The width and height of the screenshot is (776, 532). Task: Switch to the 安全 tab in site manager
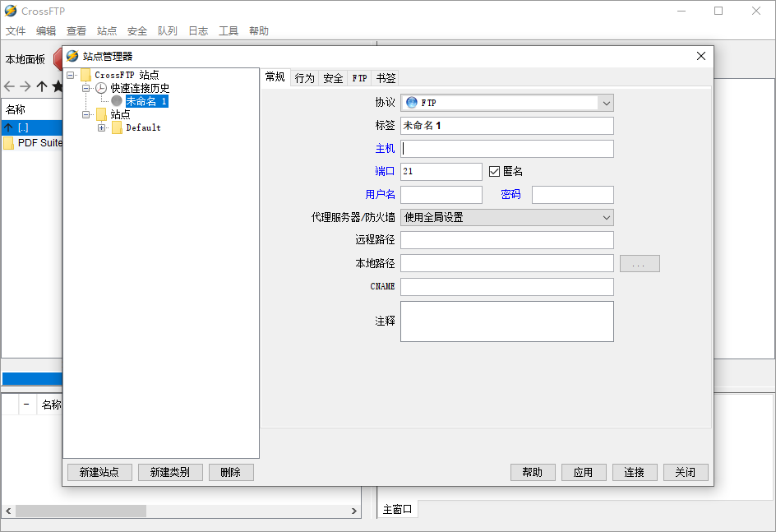click(x=333, y=78)
